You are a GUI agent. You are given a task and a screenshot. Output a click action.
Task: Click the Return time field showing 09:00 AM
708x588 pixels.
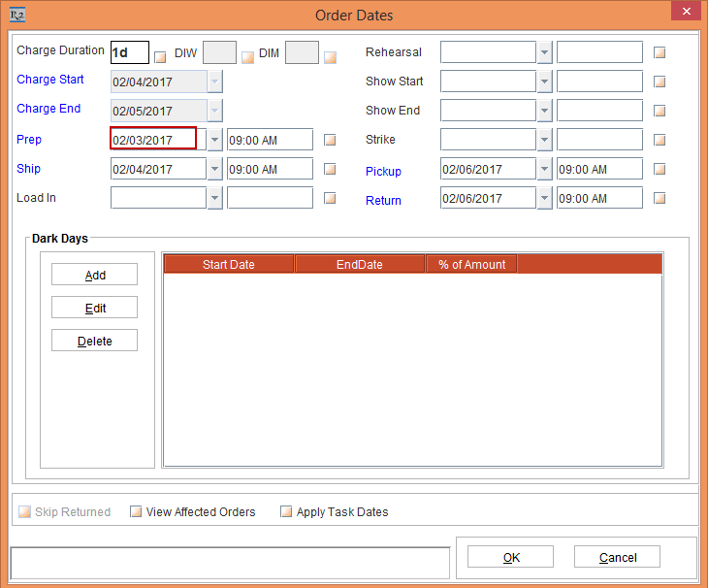point(598,198)
